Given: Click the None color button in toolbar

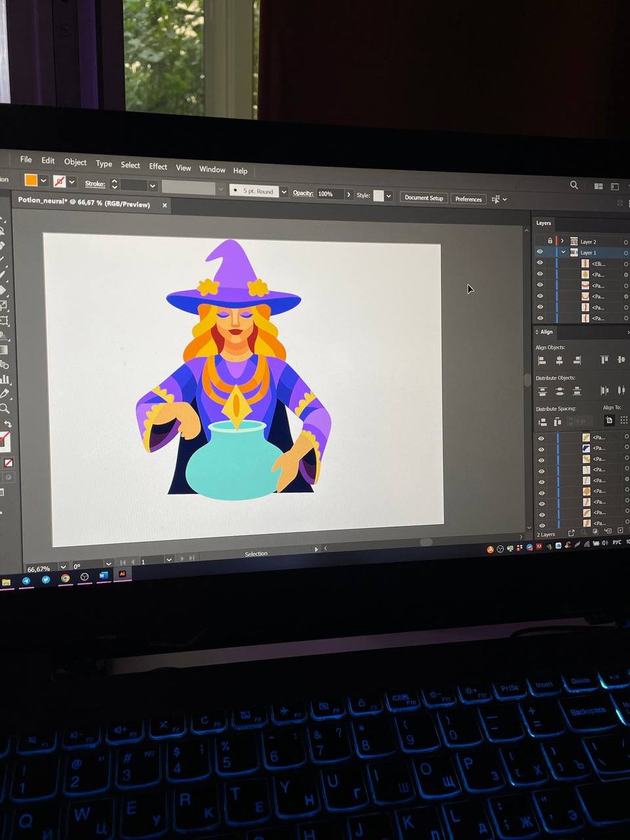Looking at the screenshot, I should tap(8, 463).
